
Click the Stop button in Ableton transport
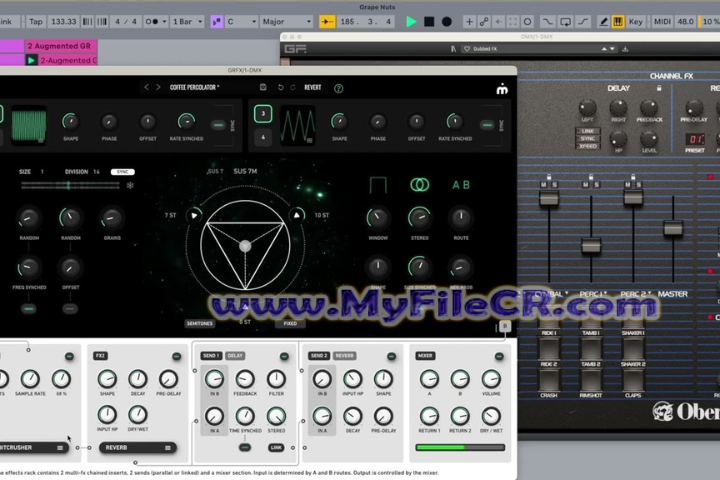point(429,22)
